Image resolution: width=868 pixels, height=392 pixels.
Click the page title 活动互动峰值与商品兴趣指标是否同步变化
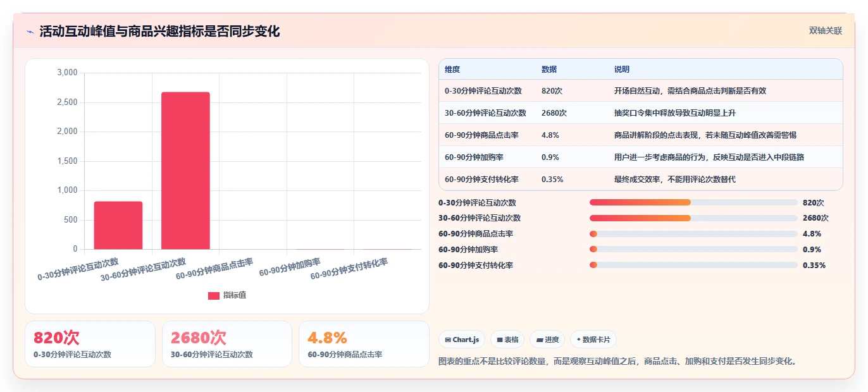[159, 32]
